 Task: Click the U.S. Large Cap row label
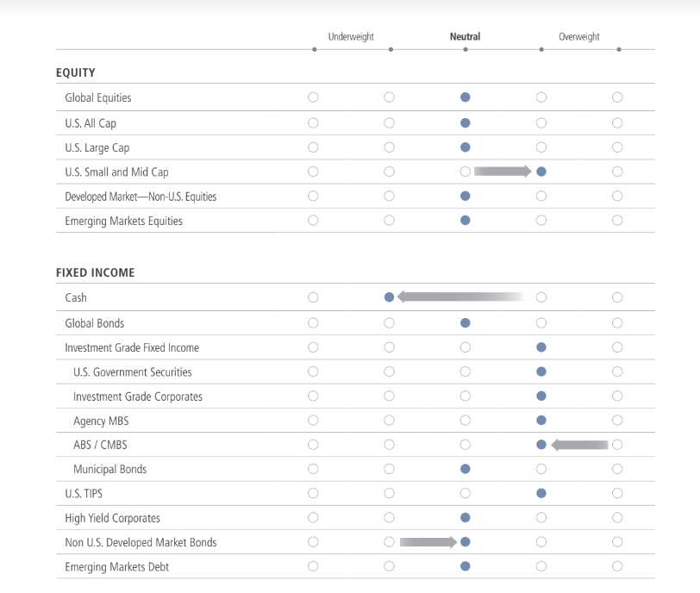click(97, 147)
